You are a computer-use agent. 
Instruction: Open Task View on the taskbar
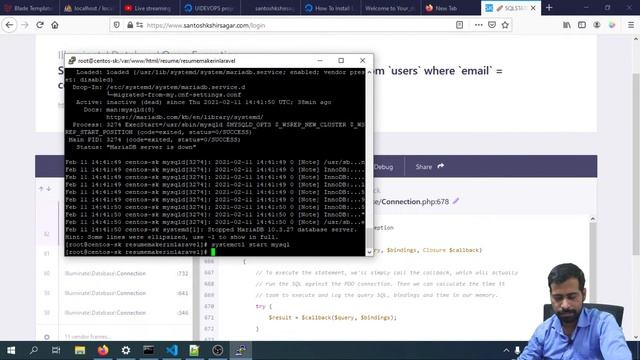point(56,350)
